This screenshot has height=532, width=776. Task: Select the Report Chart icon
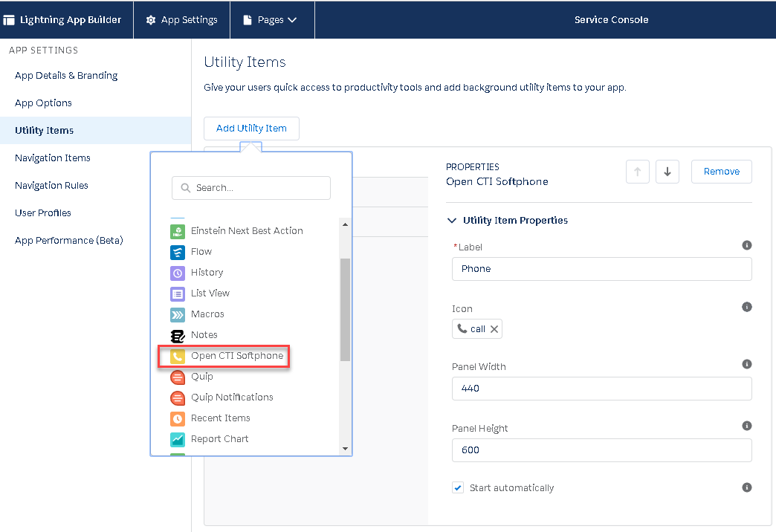coord(177,439)
